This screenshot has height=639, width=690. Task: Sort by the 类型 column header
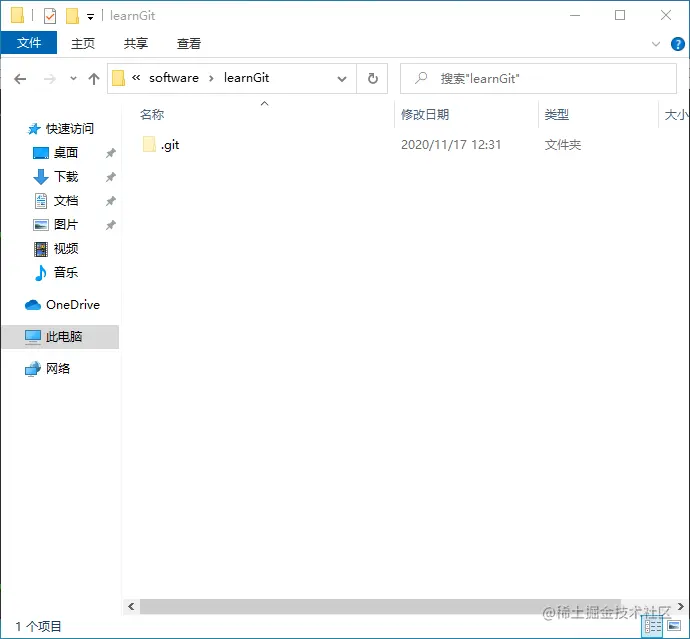[557, 115]
